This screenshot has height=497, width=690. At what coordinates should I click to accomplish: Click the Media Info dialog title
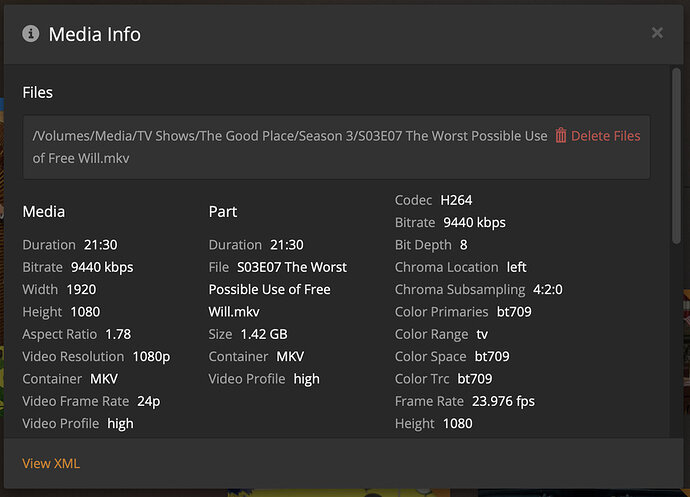click(95, 34)
